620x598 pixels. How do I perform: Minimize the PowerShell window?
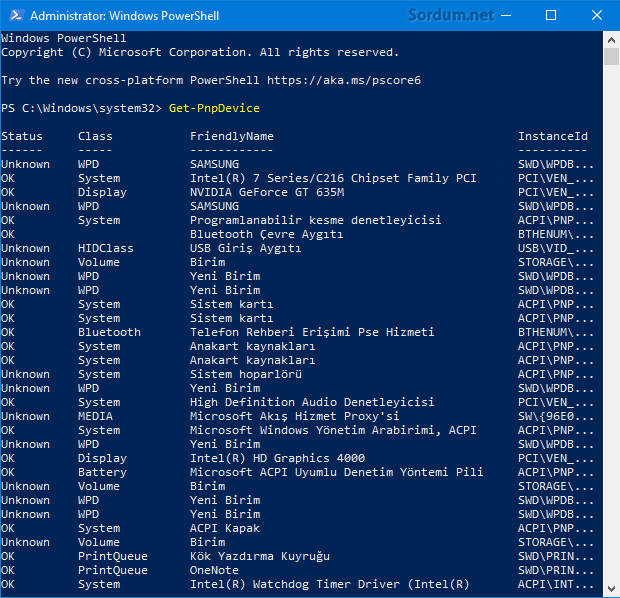tap(506, 15)
